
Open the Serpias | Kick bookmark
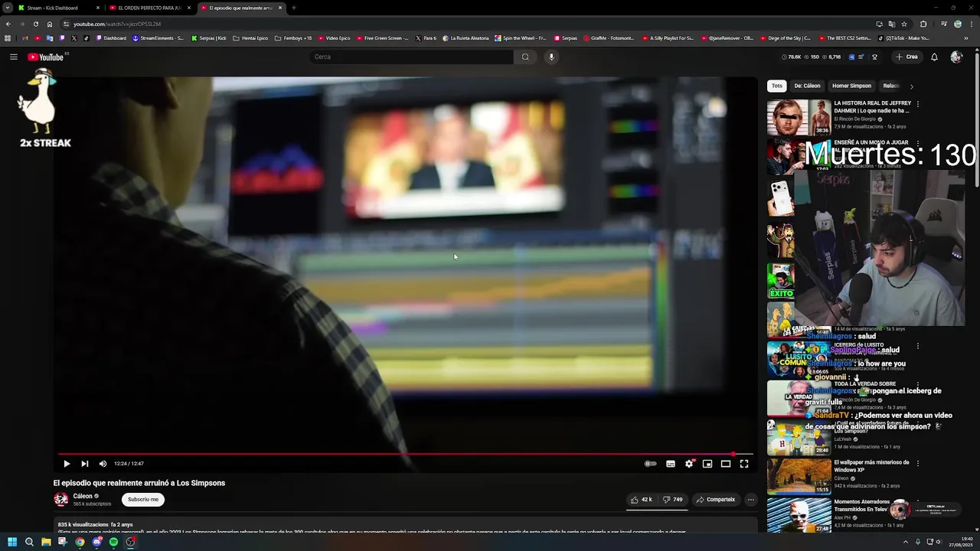click(x=209, y=38)
